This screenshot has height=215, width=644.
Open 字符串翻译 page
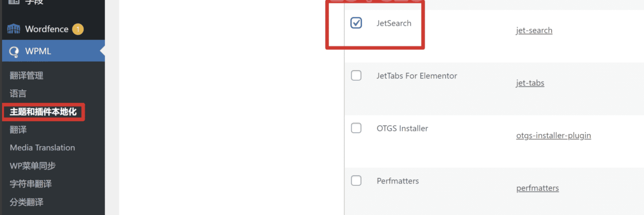pos(31,184)
